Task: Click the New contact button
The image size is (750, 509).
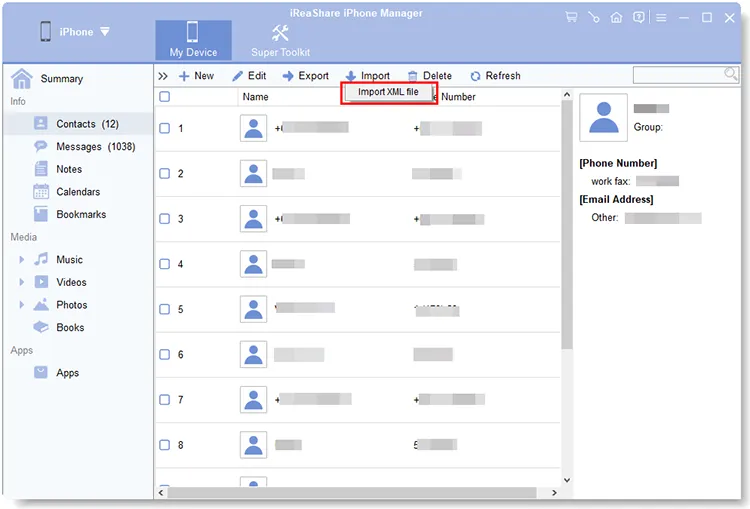Action: (196, 76)
